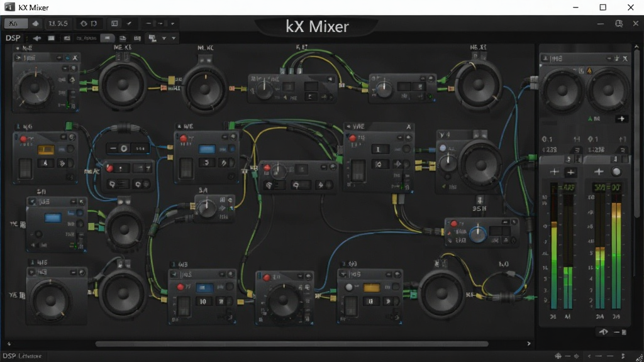Click the back arrow icon beside DSP label
The height and width of the screenshot is (362, 644).
click(37, 38)
